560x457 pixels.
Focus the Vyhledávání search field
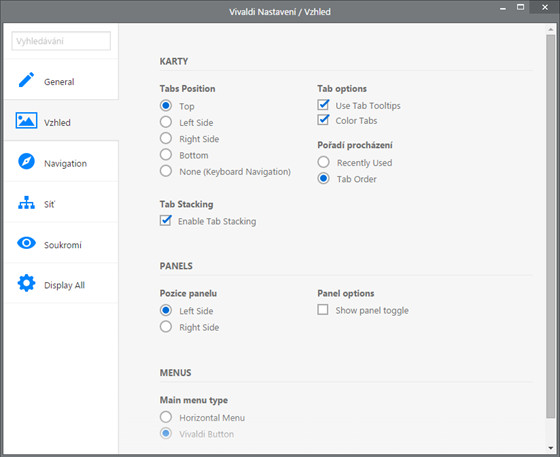tap(61, 41)
